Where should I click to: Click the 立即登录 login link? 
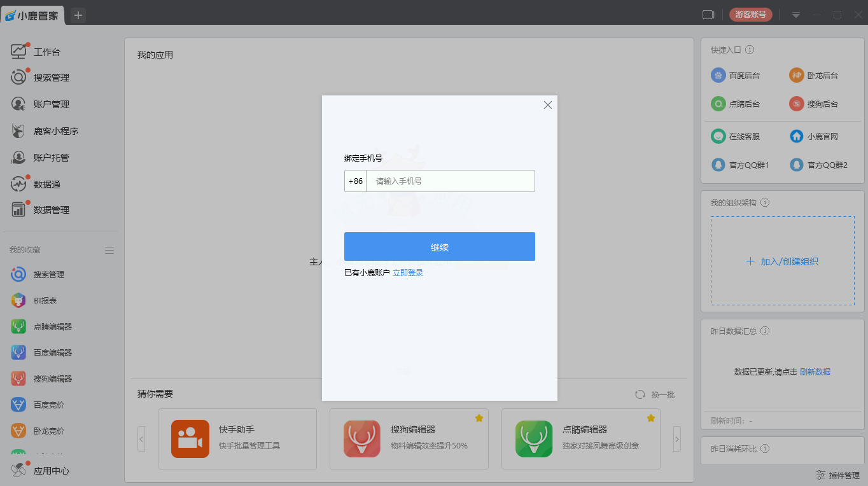[x=408, y=273]
